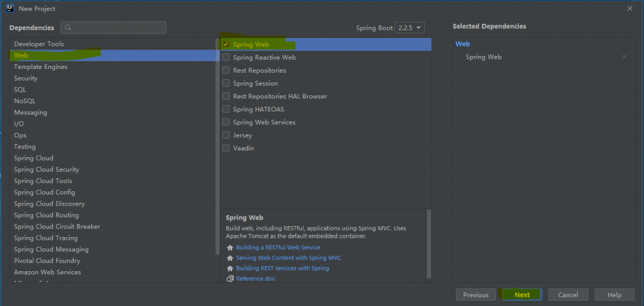Remove Spring Web from selected dependencies
This screenshot has height=306, width=644.
[x=624, y=57]
